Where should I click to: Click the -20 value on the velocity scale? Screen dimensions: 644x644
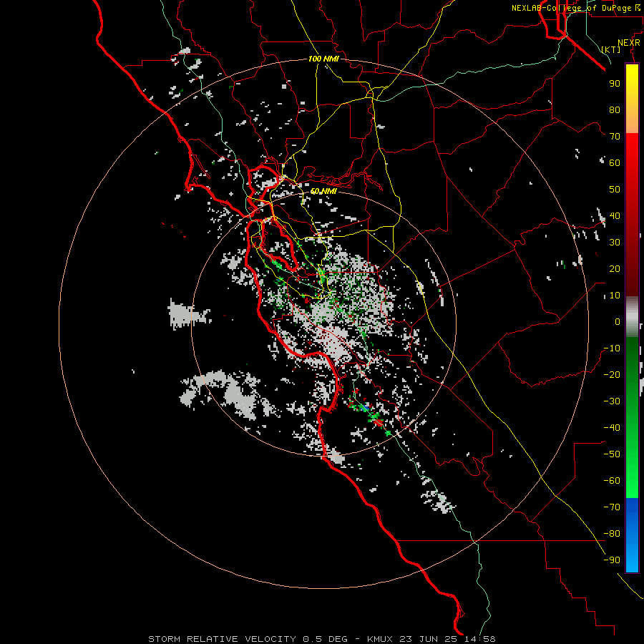point(612,375)
